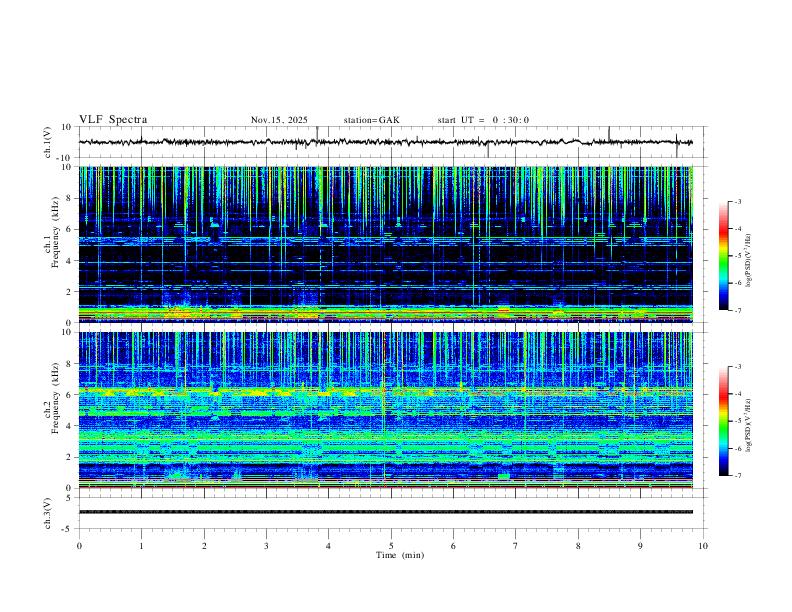Click time axis tick label "6"
Image resolution: width=792 pixels, height=612 pixels.
453,546
